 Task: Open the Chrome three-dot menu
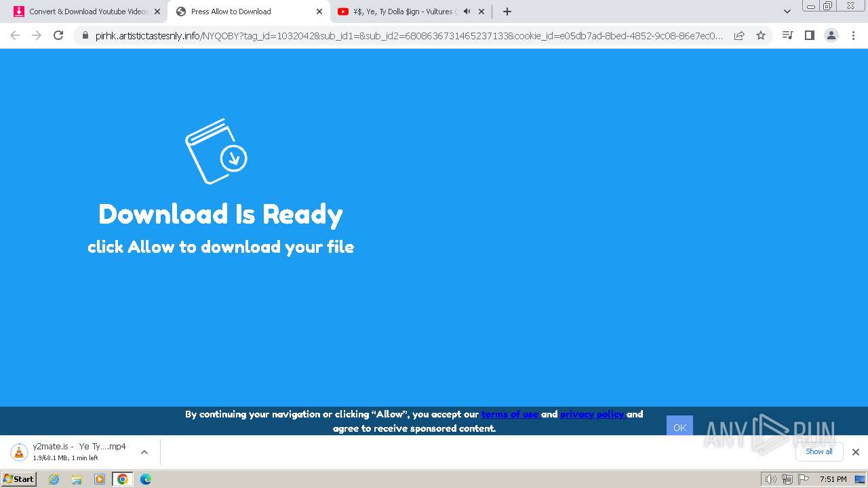pos(853,35)
